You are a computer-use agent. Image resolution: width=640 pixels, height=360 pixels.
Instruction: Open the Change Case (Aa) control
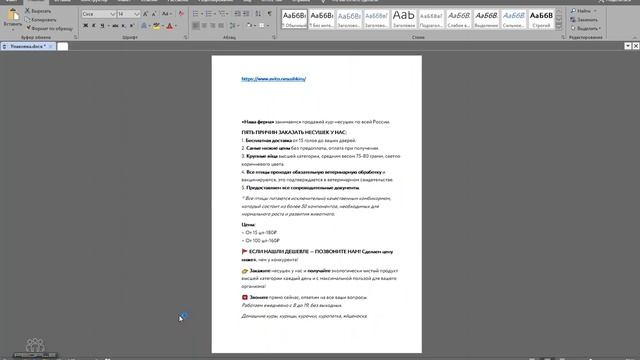click(x=166, y=14)
